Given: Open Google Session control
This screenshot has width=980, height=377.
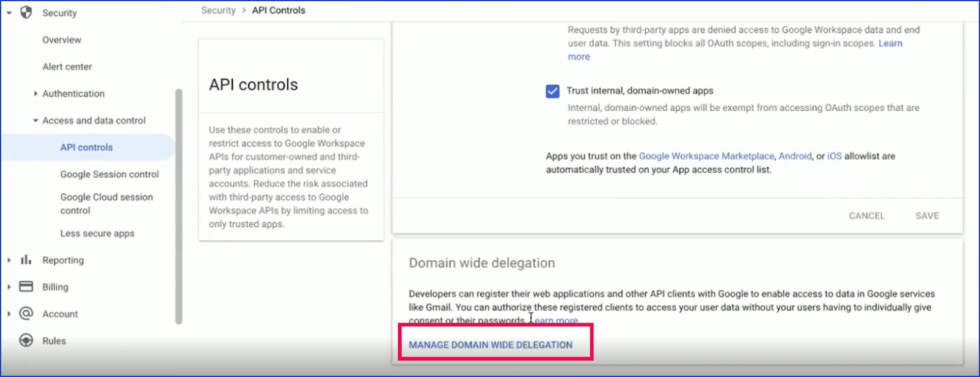Looking at the screenshot, I should (109, 174).
